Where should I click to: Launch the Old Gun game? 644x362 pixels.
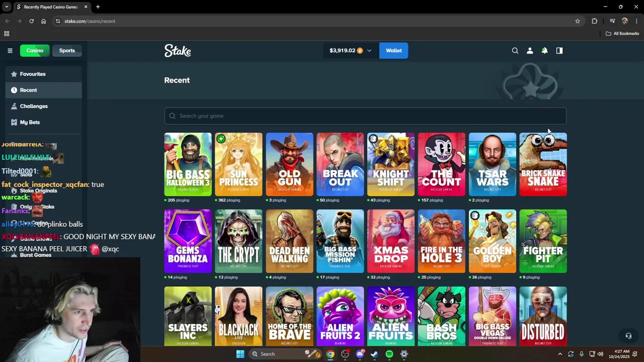[x=289, y=164]
